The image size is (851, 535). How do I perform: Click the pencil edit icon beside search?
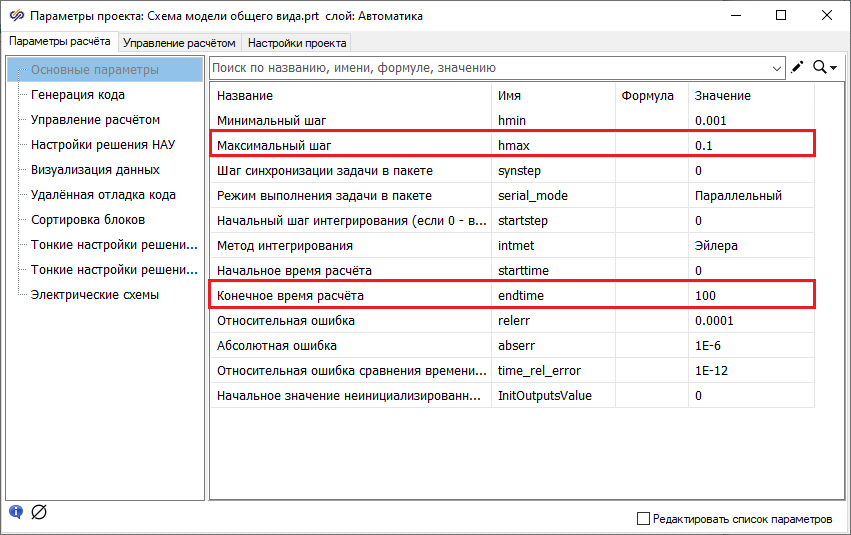point(797,68)
